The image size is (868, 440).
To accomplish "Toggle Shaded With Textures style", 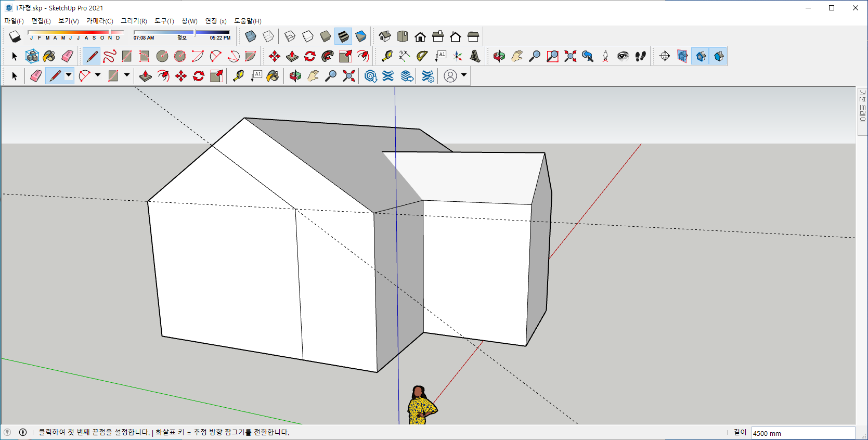I will pos(343,36).
